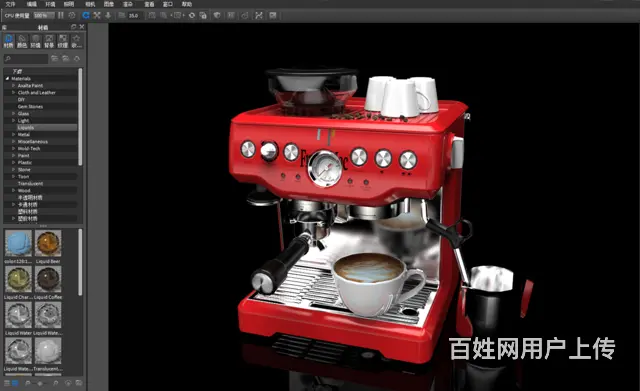
Task: Expand the Metal folder
Action: pyautogui.click(x=13, y=134)
